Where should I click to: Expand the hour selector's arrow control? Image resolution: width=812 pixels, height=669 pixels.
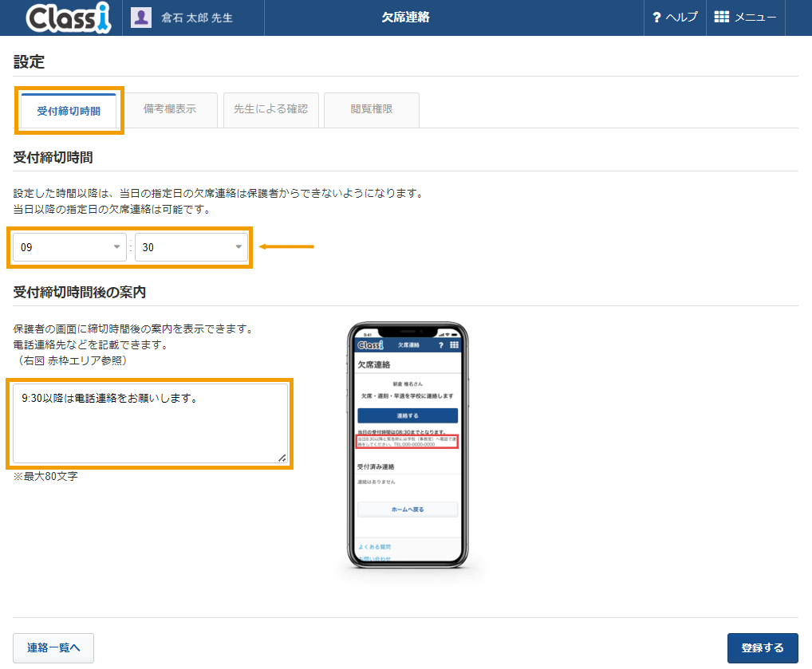tap(116, 248)
